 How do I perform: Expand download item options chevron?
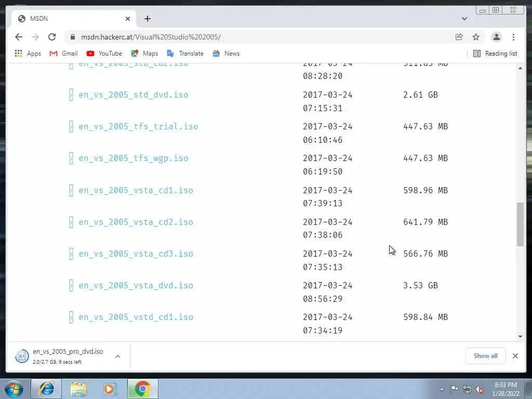[x=118, y=356]
